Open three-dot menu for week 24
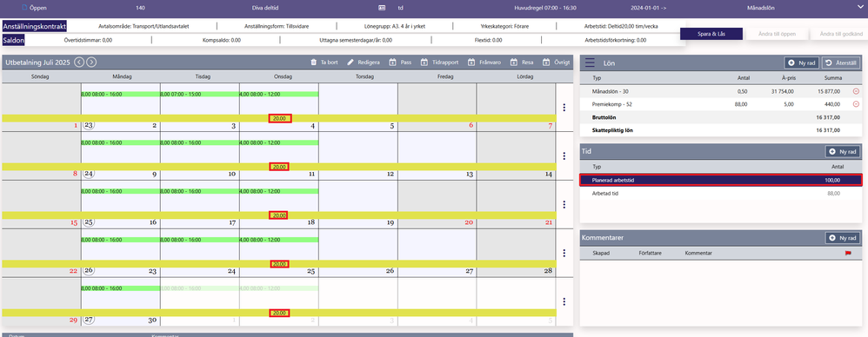Viewport: 868px width, 337px height. (564, 155)
